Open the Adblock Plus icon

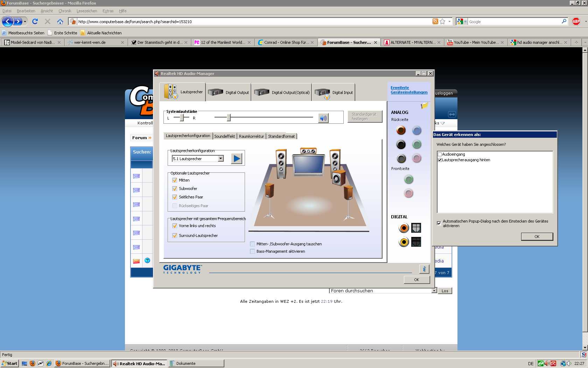[576, 21]
